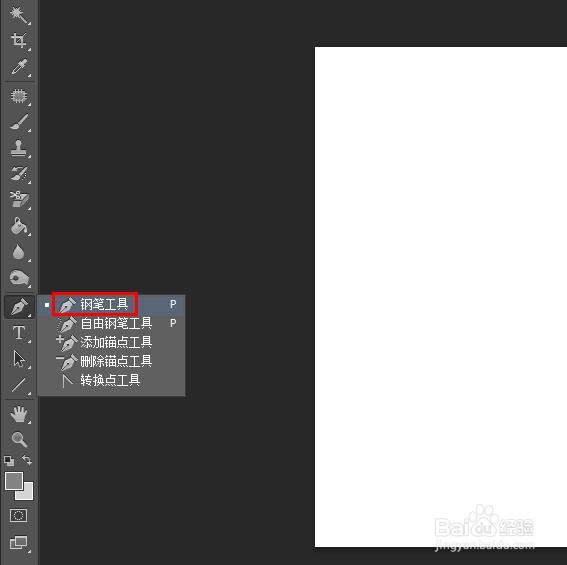The image size is (567, 565).
Task: Choose 转换点工具 from the flyout
Action: click(x=111, y=380)
